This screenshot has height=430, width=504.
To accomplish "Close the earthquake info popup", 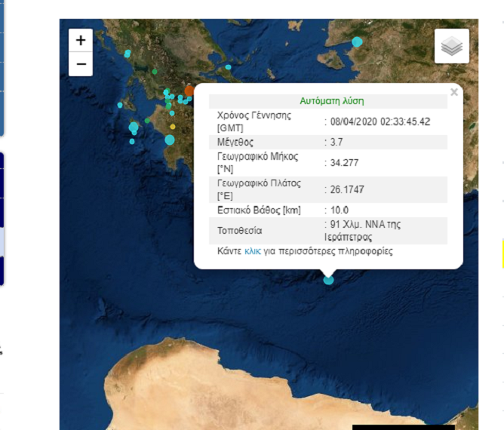I will (453, 92).
